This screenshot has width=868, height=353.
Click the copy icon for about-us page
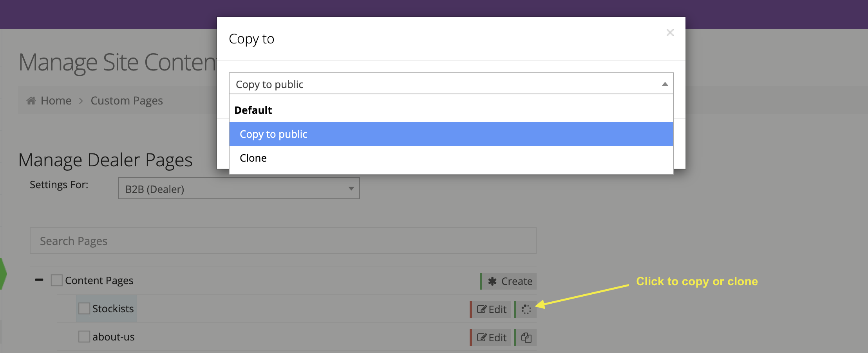tap(526, 337)
